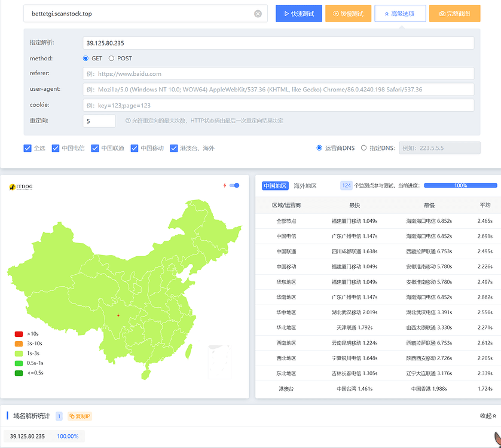Click the ITDOG logo on the map
The width and height of the screenshot is (501, 448).
coord(21,187)
